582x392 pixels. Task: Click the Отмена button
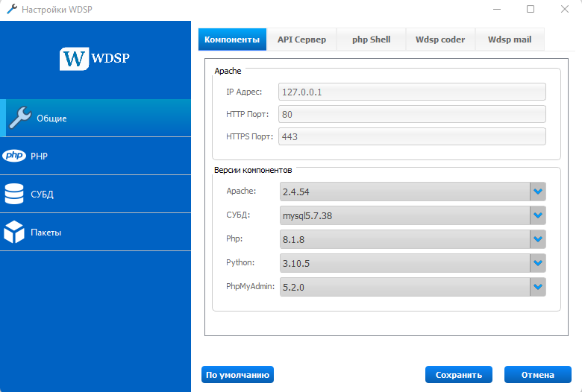(538, 375)
